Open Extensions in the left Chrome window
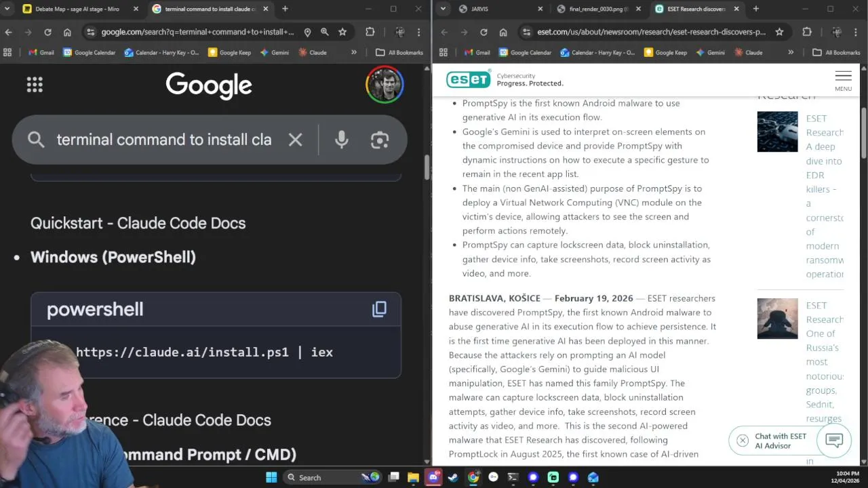The height and width of the screenshot is (488, 868). (x=370, y=32)
